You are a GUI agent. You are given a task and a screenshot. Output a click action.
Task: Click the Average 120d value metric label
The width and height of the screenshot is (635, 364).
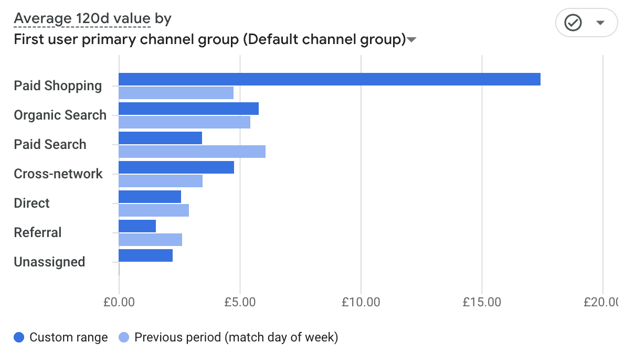click(82, 19)
